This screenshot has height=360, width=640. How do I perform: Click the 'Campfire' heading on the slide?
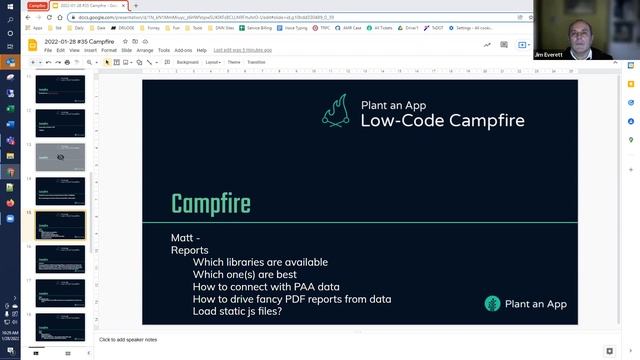(211, 204)
